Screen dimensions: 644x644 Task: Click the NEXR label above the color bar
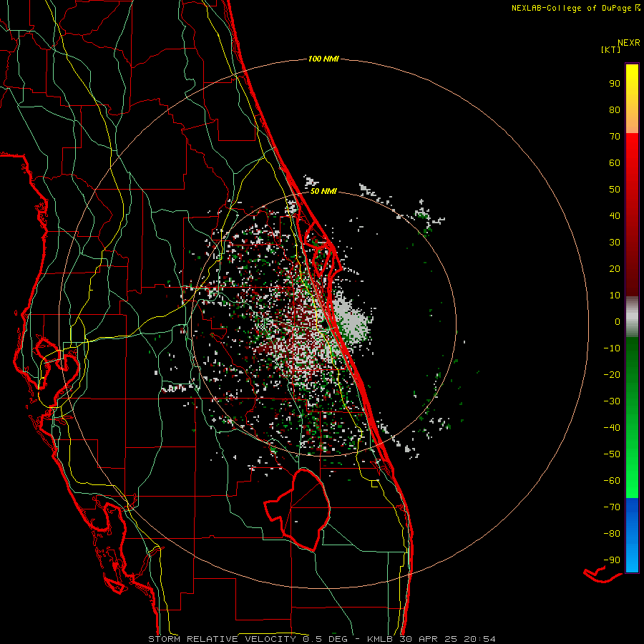(x=629, y=43)
